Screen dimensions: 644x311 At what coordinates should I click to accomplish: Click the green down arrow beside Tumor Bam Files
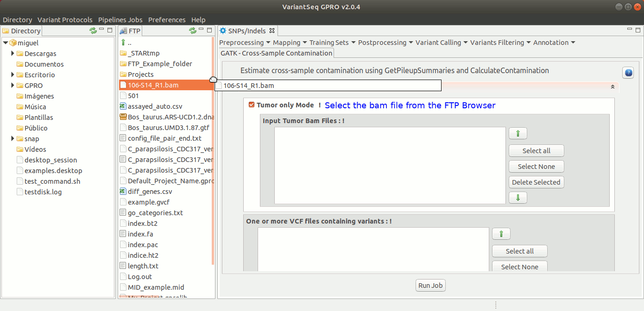[518, 198]
